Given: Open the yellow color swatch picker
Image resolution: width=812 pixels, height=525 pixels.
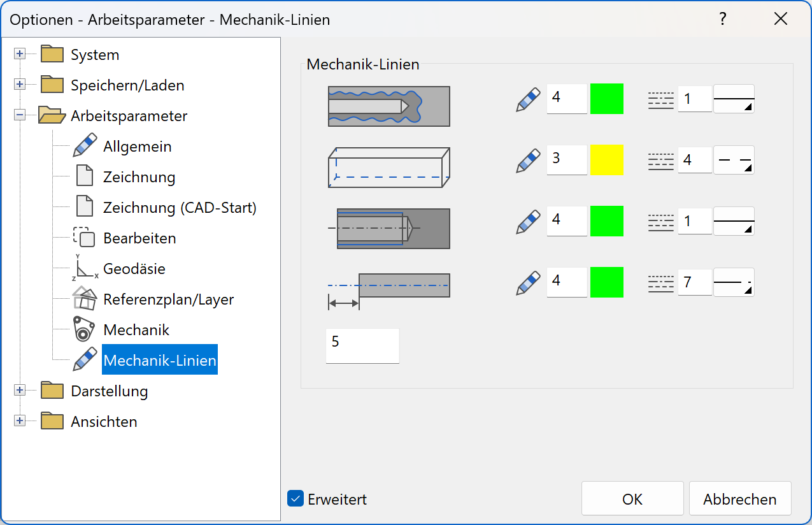Looking at the screenshot, I should [x=607, y=160].
